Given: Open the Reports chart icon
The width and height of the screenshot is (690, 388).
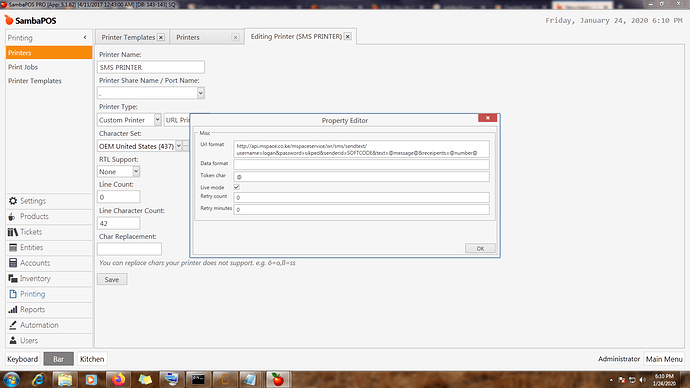Looking at the screenshot, I should (13, 310).
